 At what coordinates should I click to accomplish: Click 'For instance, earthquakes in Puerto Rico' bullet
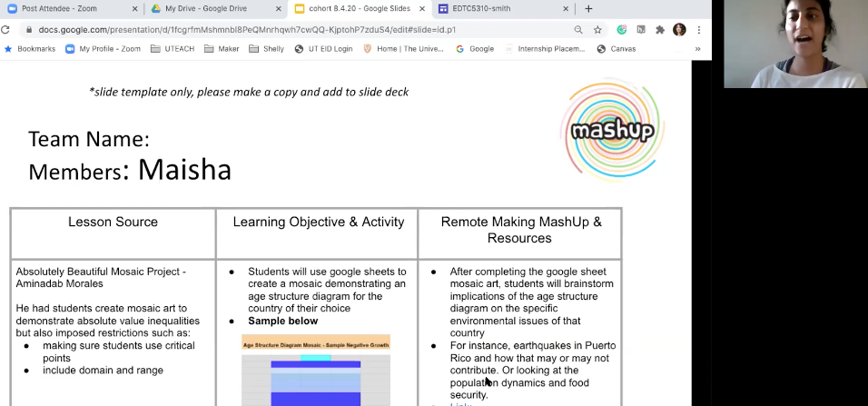coord(533,370)
